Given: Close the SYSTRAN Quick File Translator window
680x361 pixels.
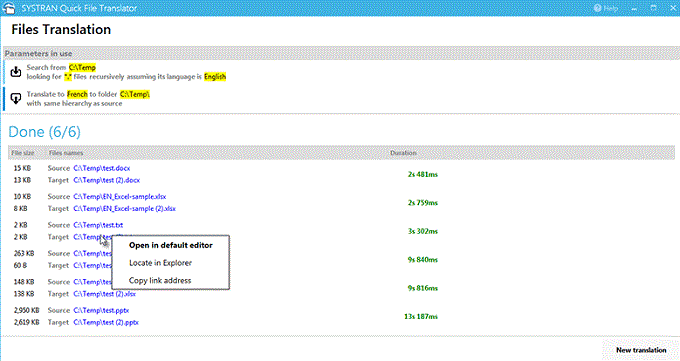Looking at the screenshot, I should [x=673, y=8].
